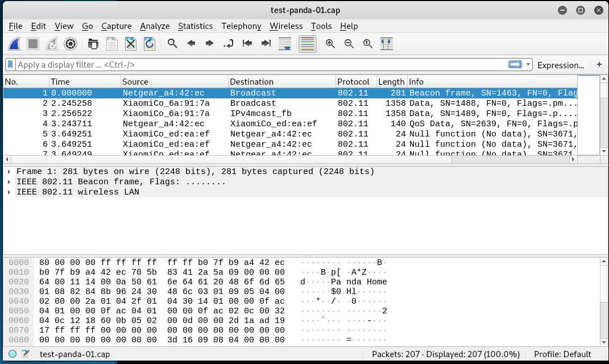Jump to the first packet icon
The height and width of the screenshot is (364, 609).
point(247,43)
